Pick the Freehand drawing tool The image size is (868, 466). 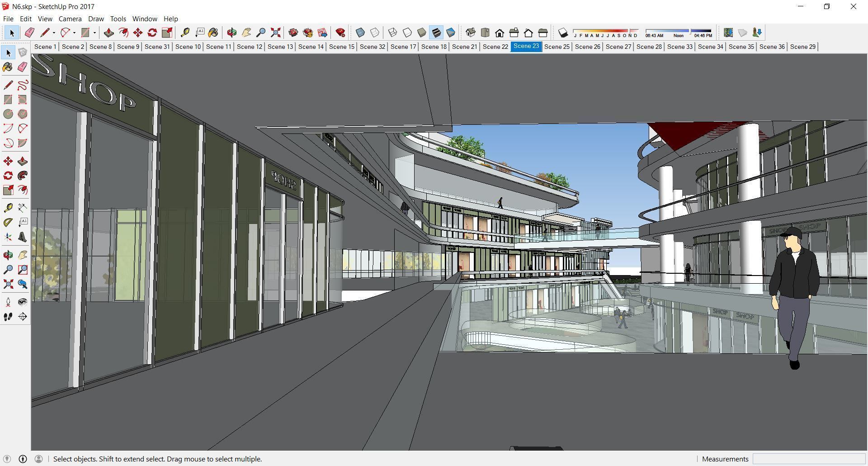[x=23, y=85]
